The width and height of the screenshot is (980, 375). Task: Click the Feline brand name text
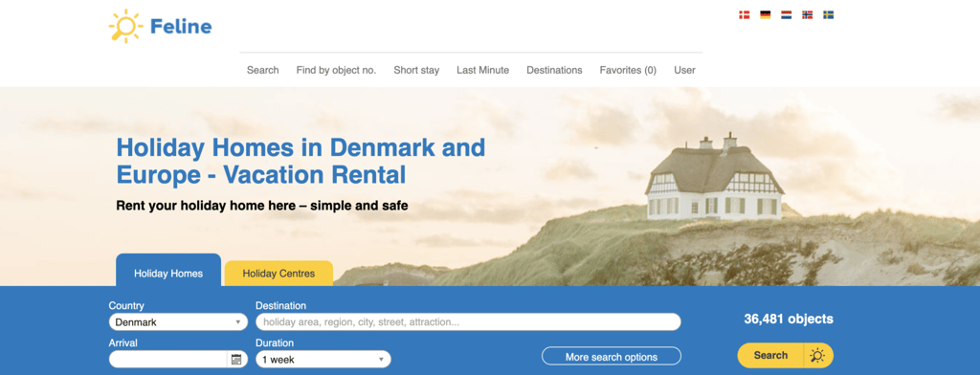click(181, 26)
